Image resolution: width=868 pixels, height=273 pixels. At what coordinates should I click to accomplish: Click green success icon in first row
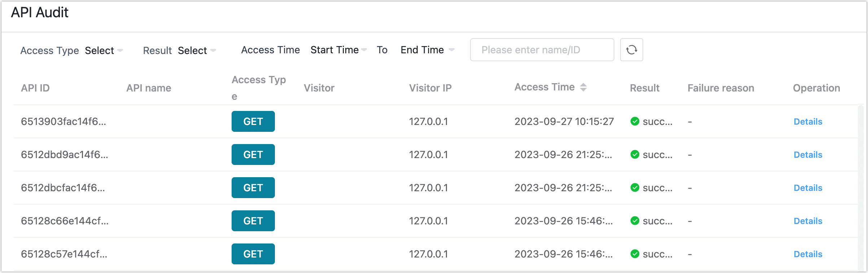[635, 121]
